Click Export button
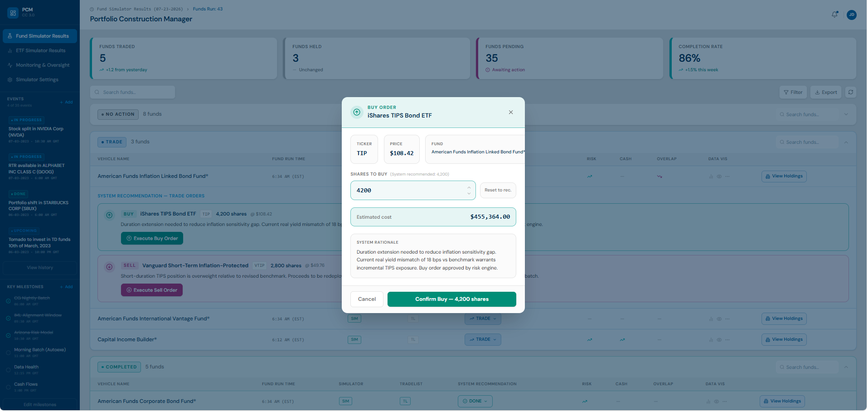Image resolution: width=868 pixels, height=412 pixels. (826, 93)
